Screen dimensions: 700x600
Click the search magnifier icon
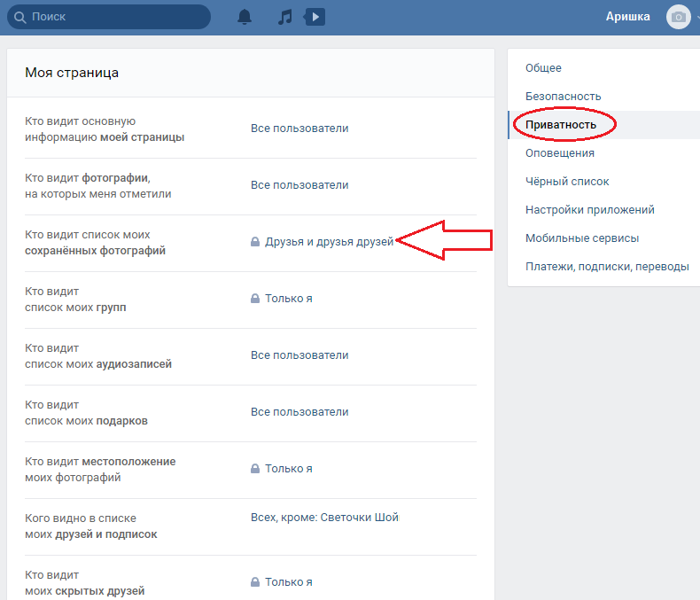coord(19,17)
